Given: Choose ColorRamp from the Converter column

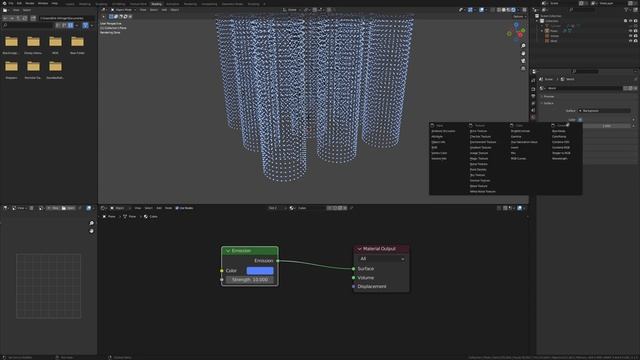Looking at the screenshot, I should [x=559, y=136].
